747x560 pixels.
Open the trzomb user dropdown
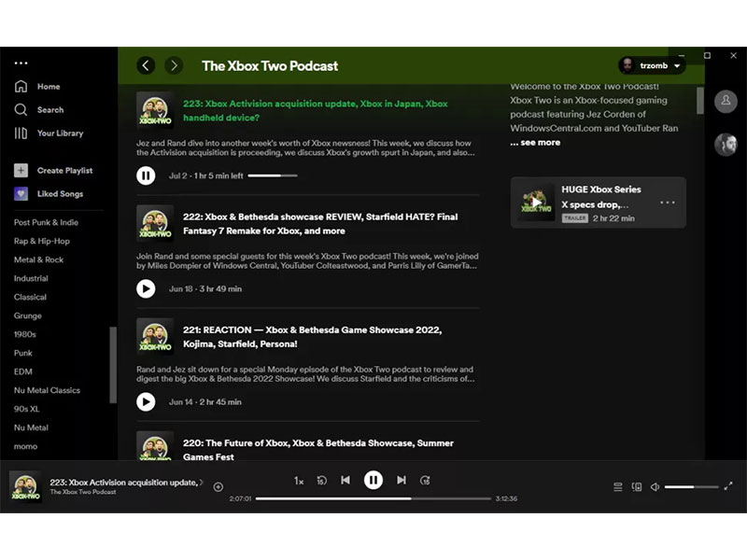[652, 65]
